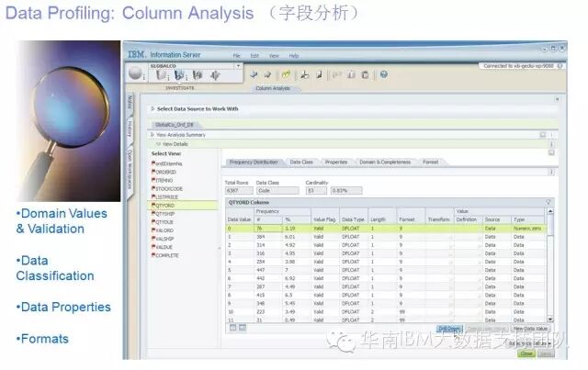The height and width of the screenshot is (370, 588).
Task: Open the Notes side tab
Action: (130, 102)
